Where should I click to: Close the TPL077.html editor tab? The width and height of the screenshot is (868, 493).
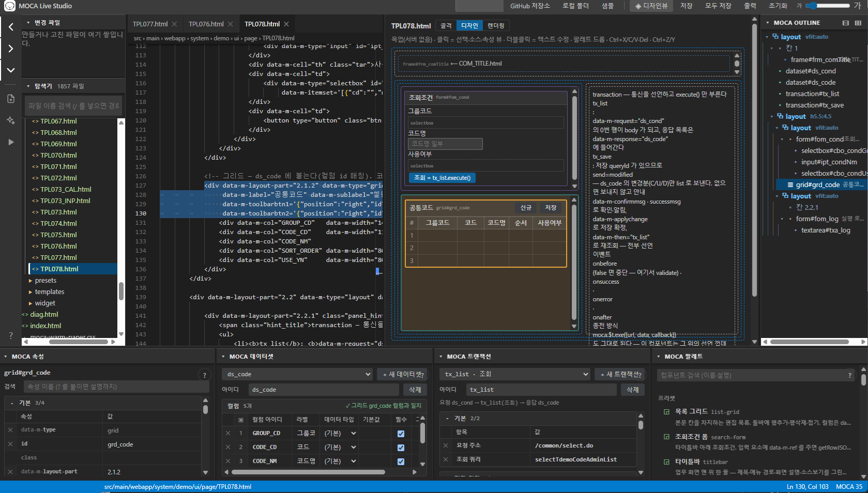pyautogui.click(x=175, y=24)
